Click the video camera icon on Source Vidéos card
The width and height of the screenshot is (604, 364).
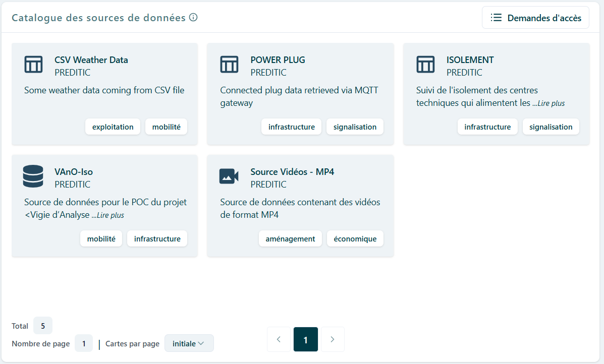pos(229,176)
